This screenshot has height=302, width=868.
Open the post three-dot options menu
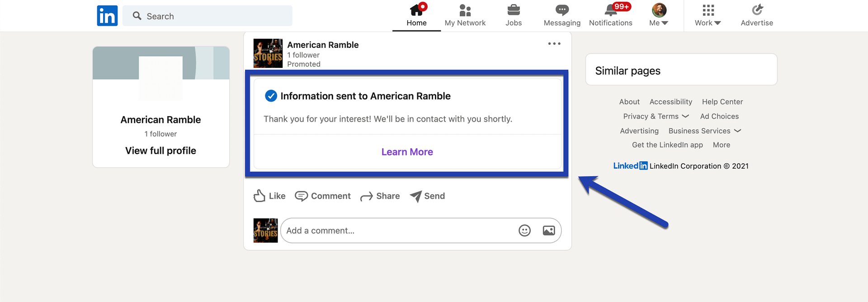pyautogui.click(x=554, y=44)
